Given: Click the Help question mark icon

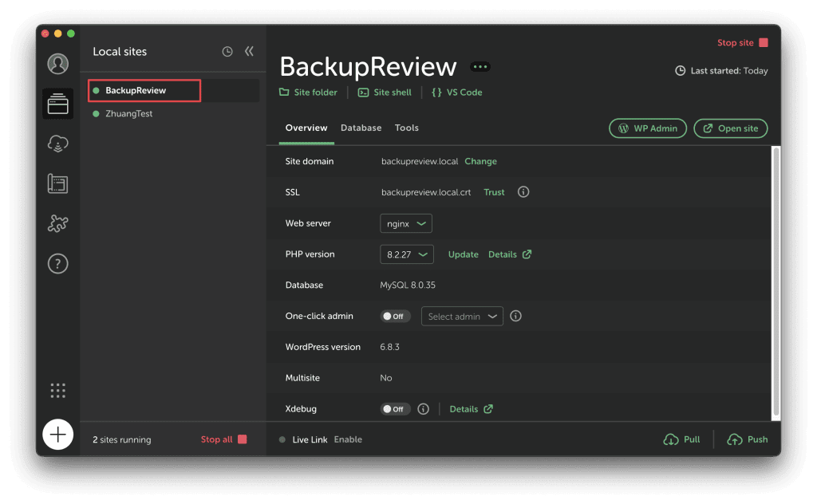Looking at the screenshot, I should pyautogui.click(x=57, y=265).
